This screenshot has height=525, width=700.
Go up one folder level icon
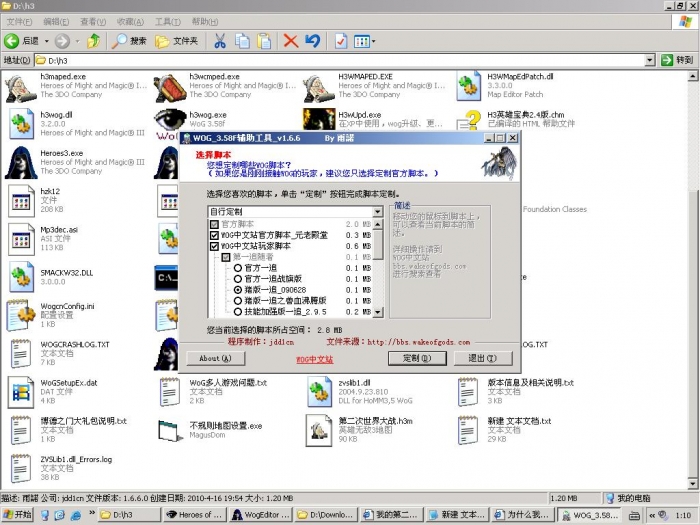click(x=93, y=41)
